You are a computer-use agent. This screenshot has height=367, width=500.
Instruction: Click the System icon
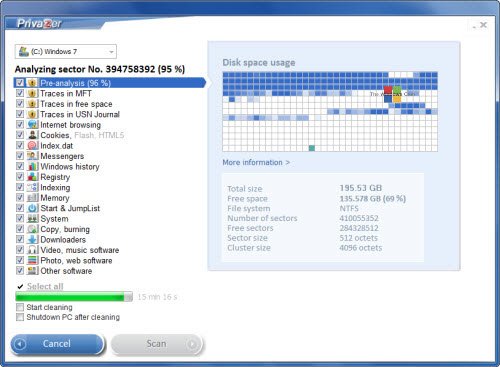pyautogui.click(x=32, y=219)
